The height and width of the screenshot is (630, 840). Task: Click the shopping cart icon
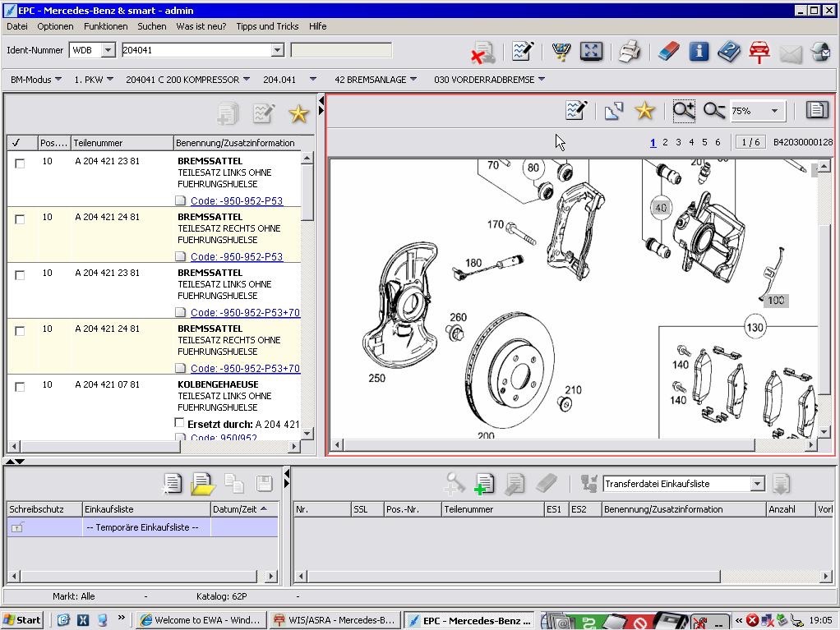tap(561, 52)
